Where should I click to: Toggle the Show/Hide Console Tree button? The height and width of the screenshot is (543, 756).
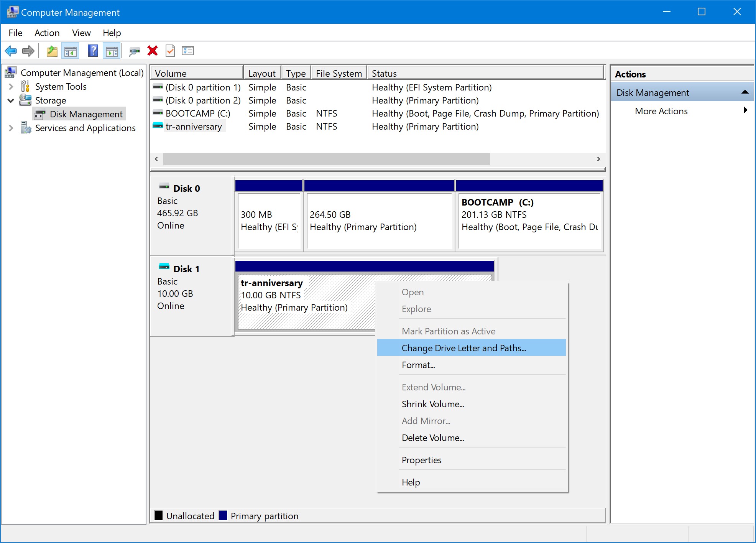[71, 51]
